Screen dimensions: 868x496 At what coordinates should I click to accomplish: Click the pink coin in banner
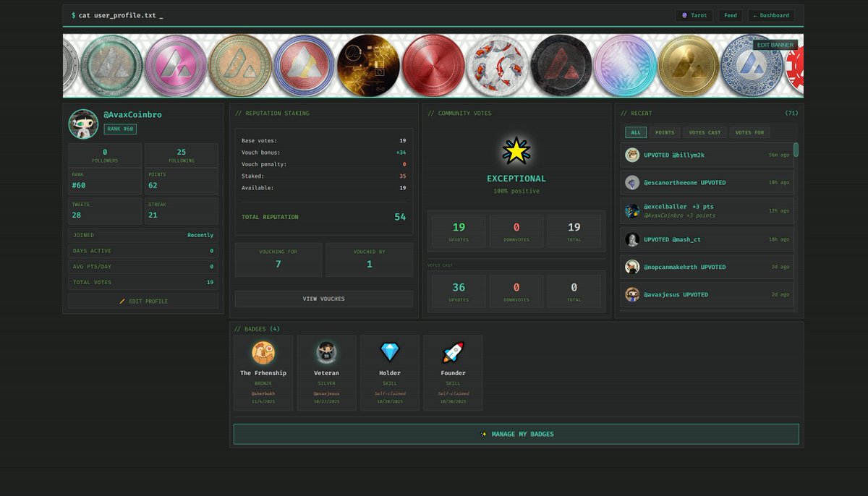coord(176,66)
